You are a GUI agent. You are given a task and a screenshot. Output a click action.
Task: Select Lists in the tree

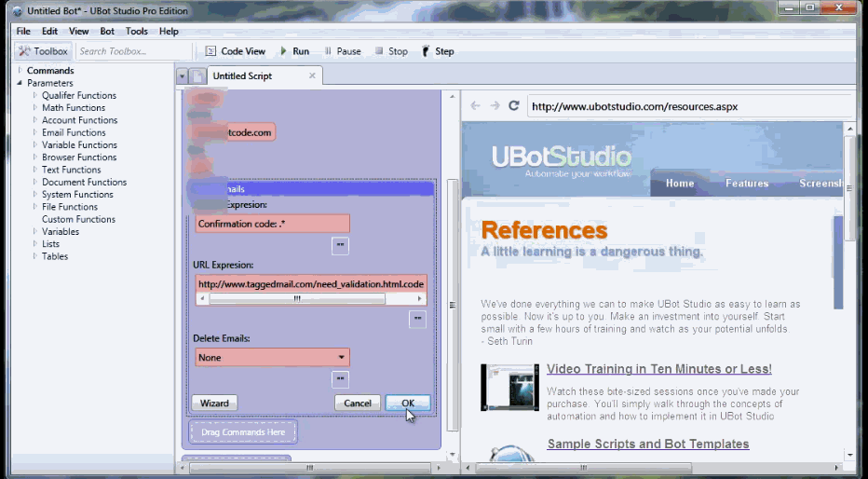50,243
